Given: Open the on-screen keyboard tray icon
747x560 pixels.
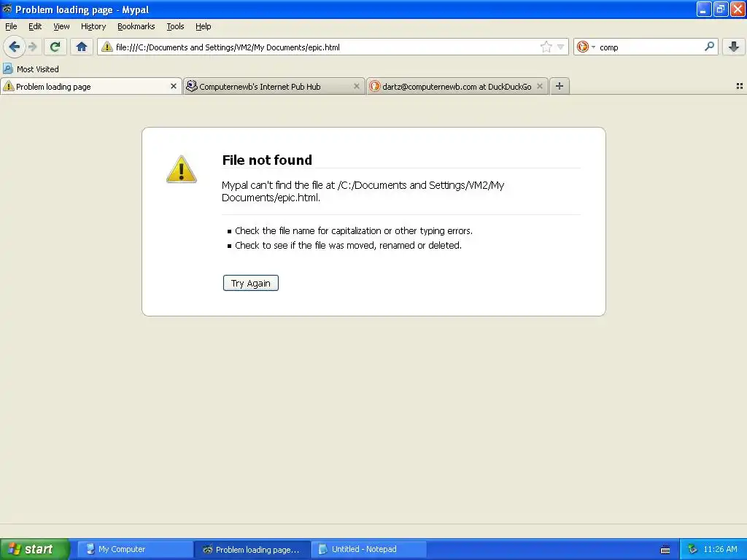Looking at the screenshot, I should 665,550.
